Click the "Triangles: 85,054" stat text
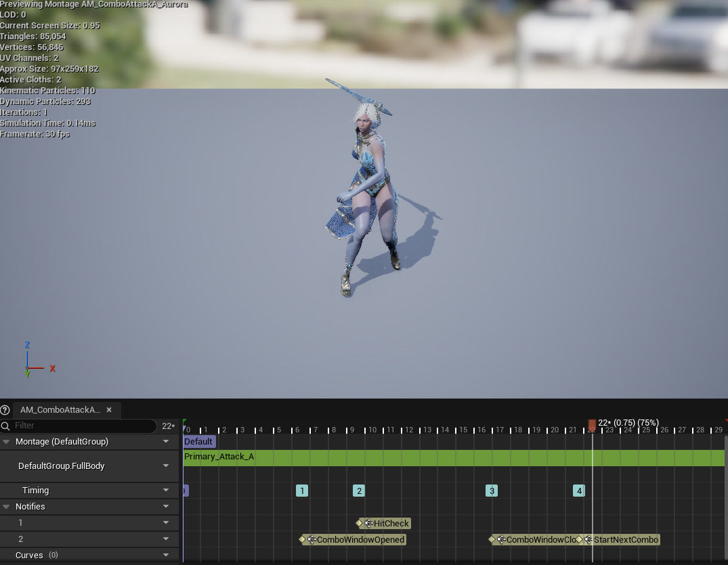Screen dimensions: 728x565 point(33,36)
